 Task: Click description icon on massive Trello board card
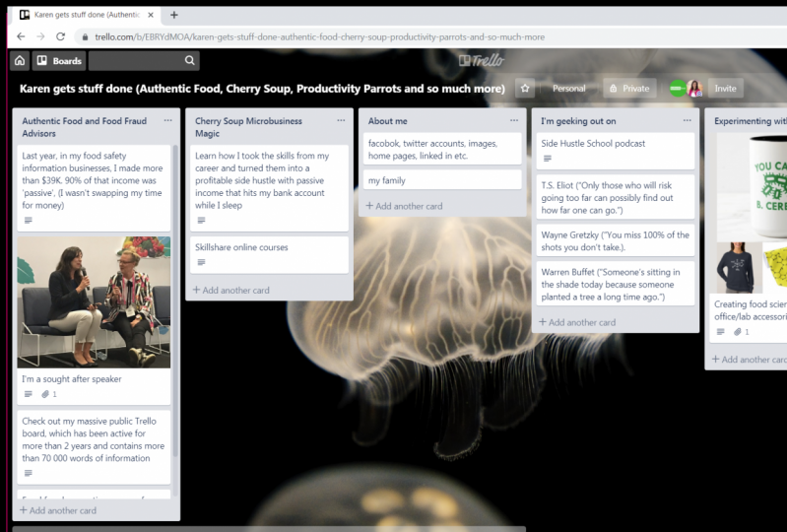coord(29,473)
